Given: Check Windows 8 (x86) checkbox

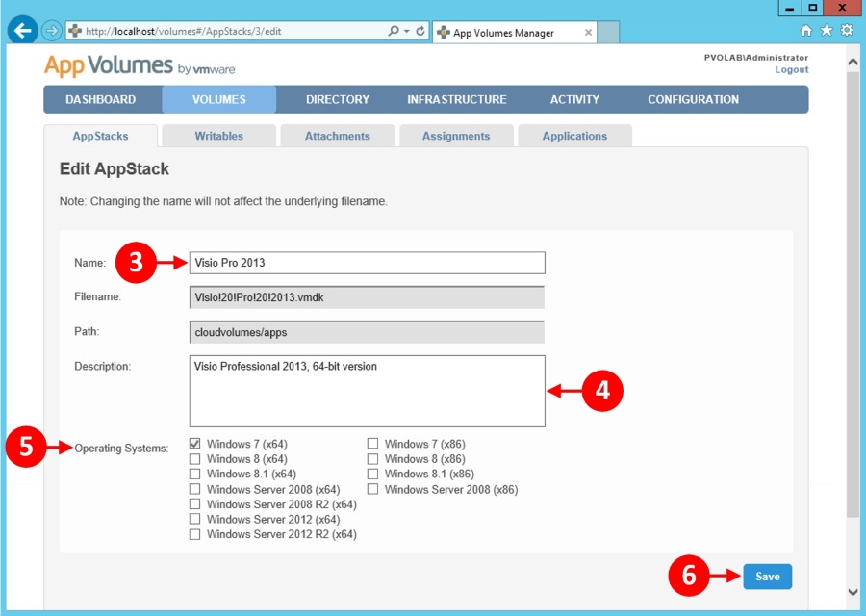Looking at the screenshot, I should [372, 458].
